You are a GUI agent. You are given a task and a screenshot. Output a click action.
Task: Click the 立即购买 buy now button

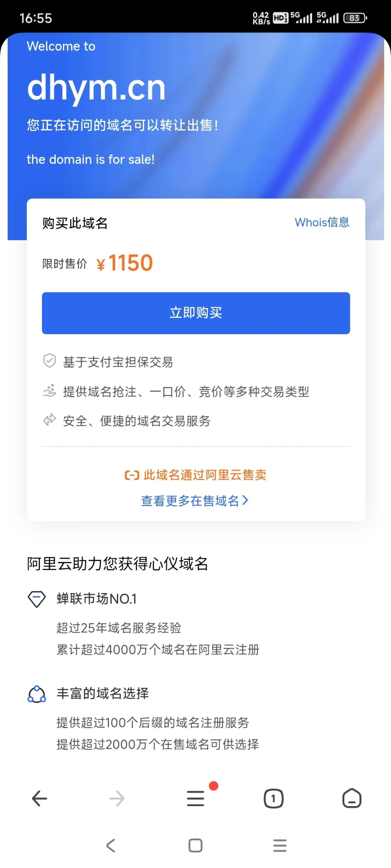pyautogui.click(x=196, y=313)
